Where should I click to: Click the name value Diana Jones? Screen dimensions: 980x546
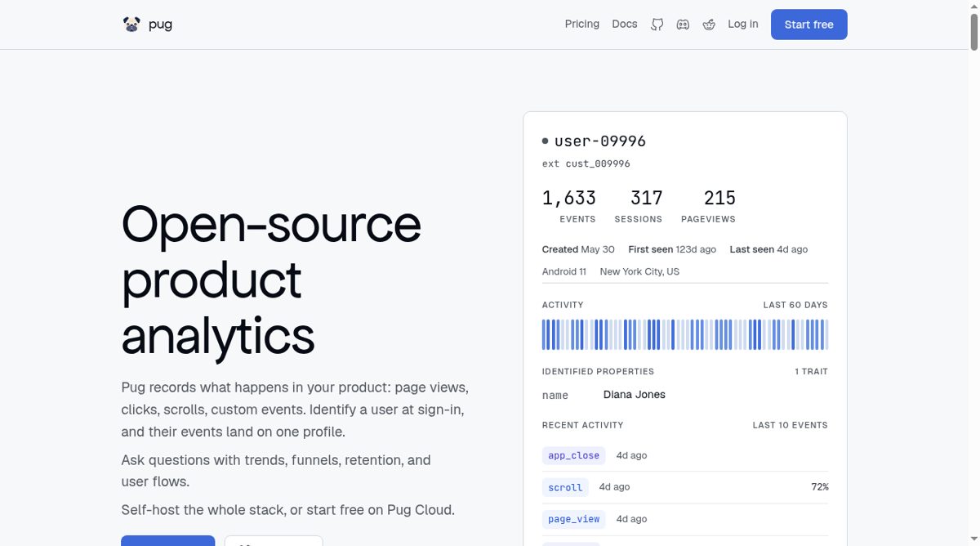635,395
